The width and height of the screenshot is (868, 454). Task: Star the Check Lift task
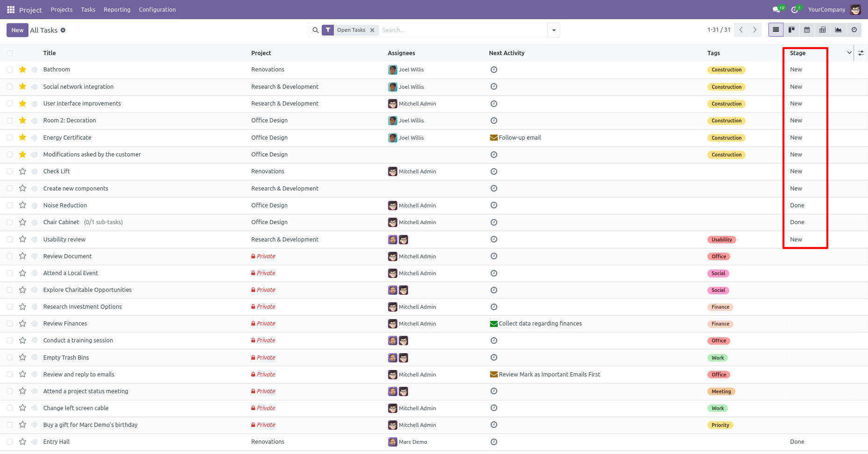22,171
